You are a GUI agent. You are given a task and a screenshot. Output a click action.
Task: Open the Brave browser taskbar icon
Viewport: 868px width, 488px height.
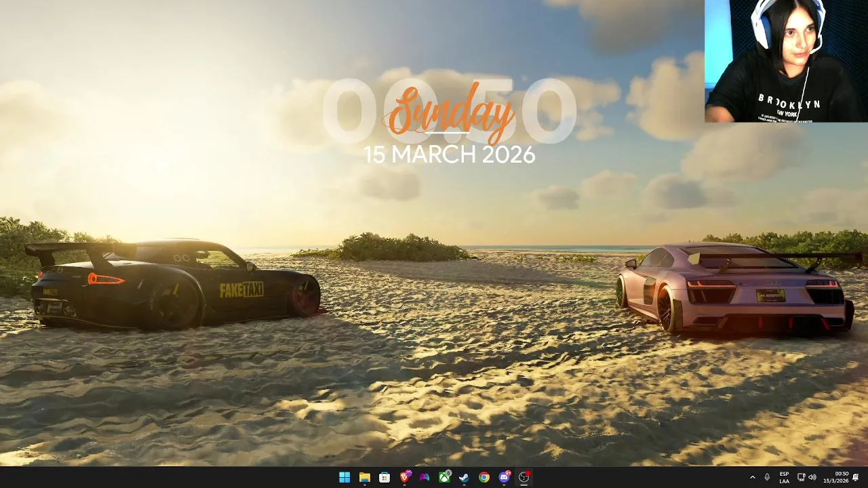[x=405, y=477]
